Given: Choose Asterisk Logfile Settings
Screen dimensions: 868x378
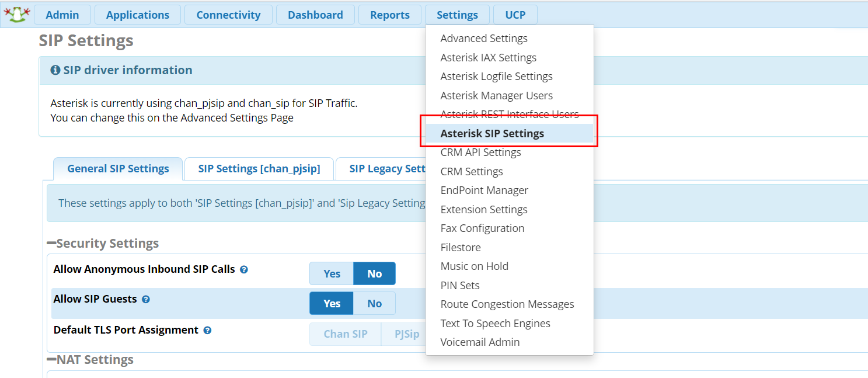Looking at the screenshot, I should tap(509, 77).
